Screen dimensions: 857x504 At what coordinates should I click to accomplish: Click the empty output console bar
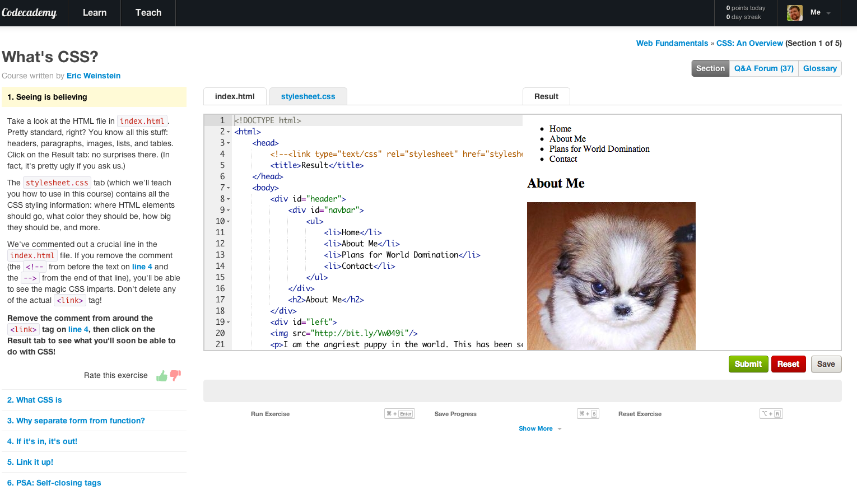tap(522, 391)
